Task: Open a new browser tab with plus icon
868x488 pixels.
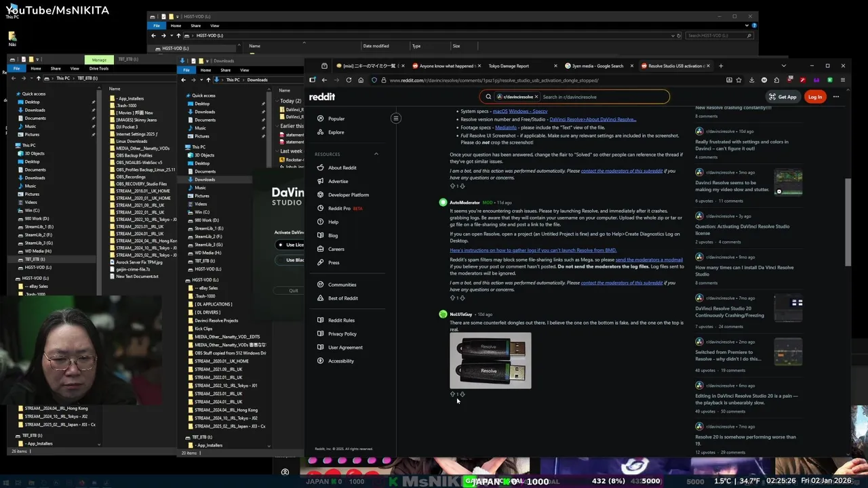Action: tap(721, 66)
